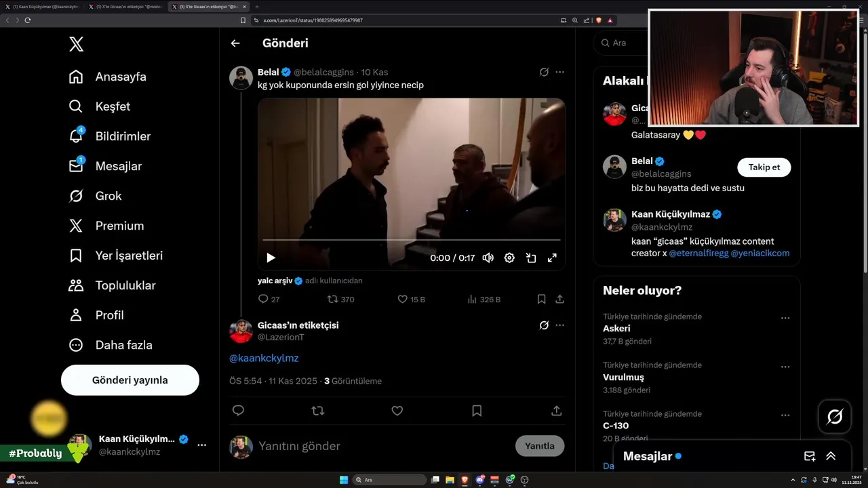Like Belal's post with 15 B likes

pos(411,299)
